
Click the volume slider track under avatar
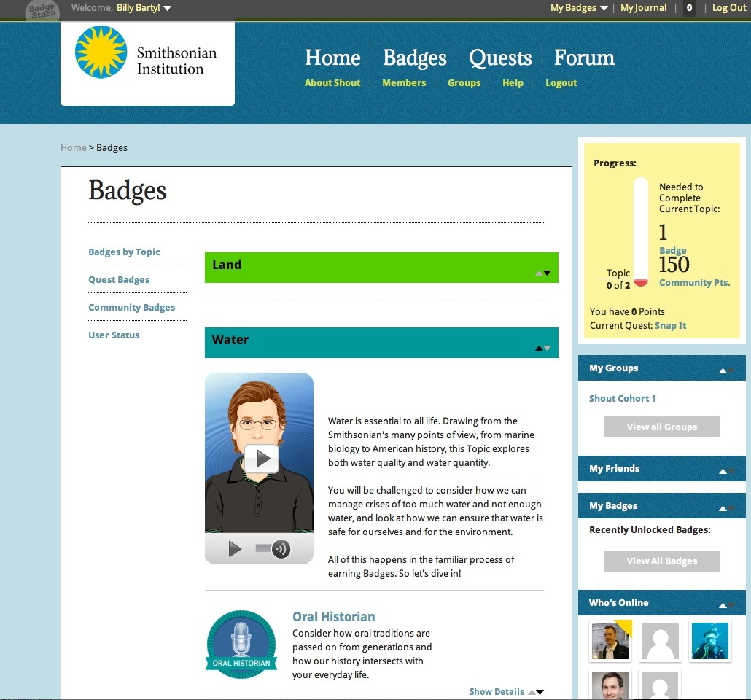point(263,548)
